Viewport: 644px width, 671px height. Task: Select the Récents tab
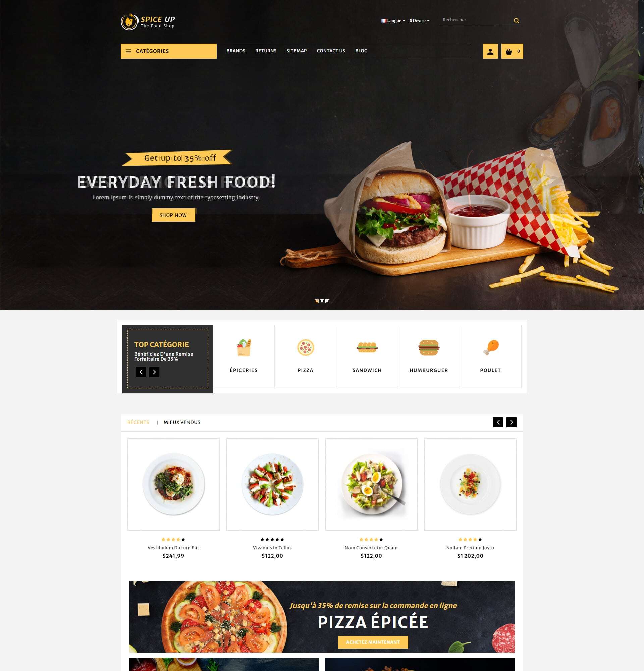click(138, 422)
